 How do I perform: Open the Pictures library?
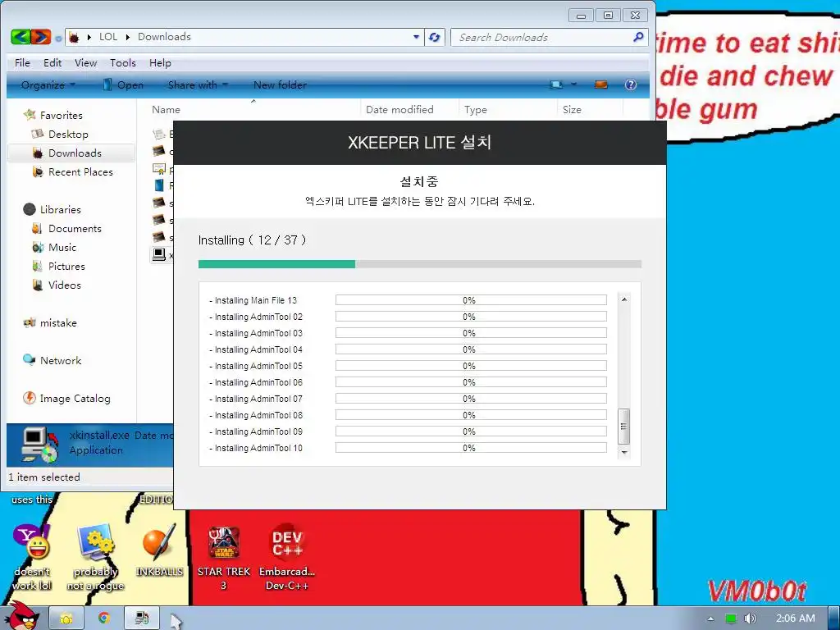point(66,267)
